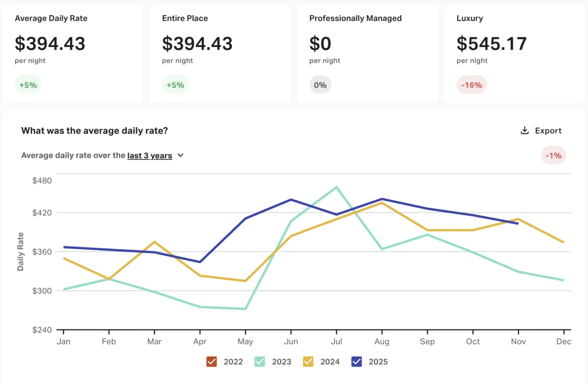588x384 pixels.
Task: Hide the 2025 line via its checkbox
Action: (356, 361)
